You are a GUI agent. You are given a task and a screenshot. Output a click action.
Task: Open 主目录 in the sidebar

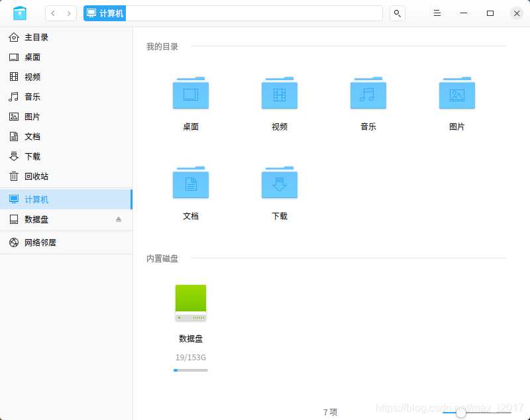(66, 37)
